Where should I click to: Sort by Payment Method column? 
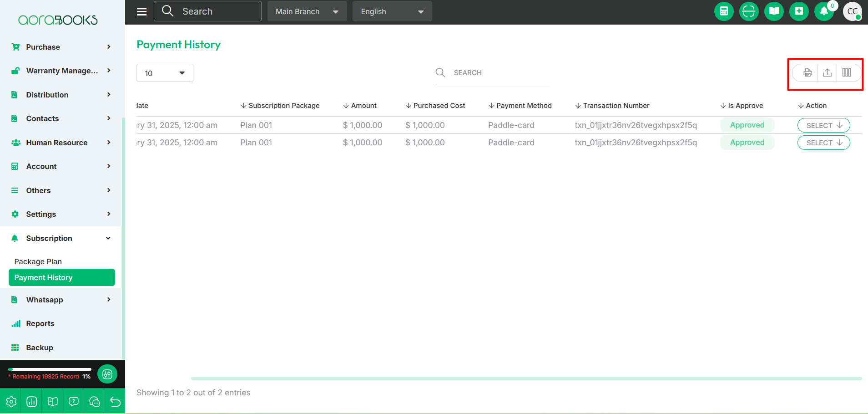click(x=520, y=106)
